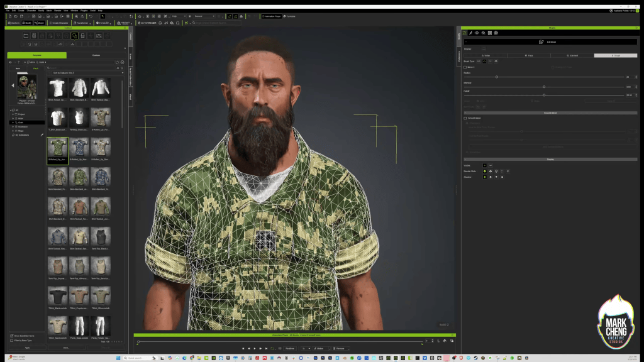Select the highlighted Cloth category icon
The height and width of the screenshot is (362, 644).
[74, 36]
